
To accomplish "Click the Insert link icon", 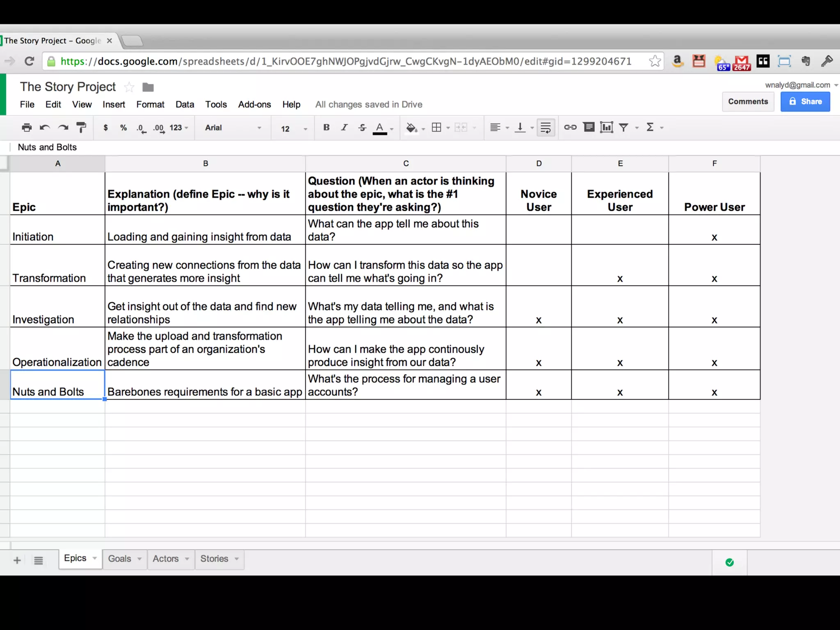I will click(570, 128).
